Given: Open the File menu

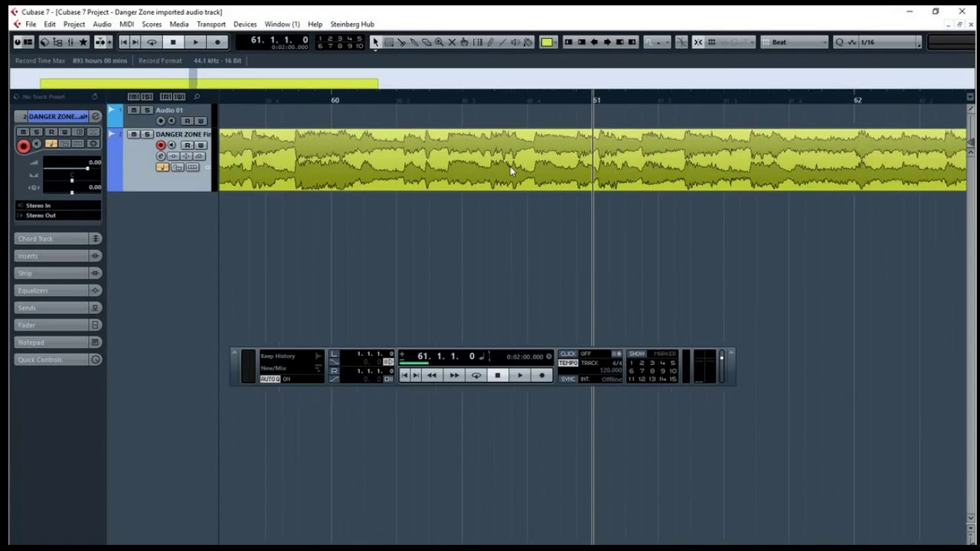Looking at the screenshot, I should (x=31, y=24).
